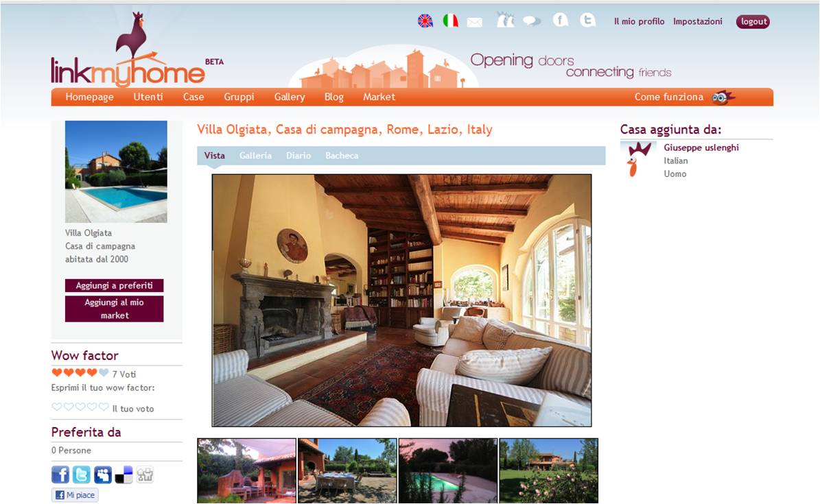Rate the house with fifth empty heart
This screenshot has width=820, height=504.
tap(104, 406)
